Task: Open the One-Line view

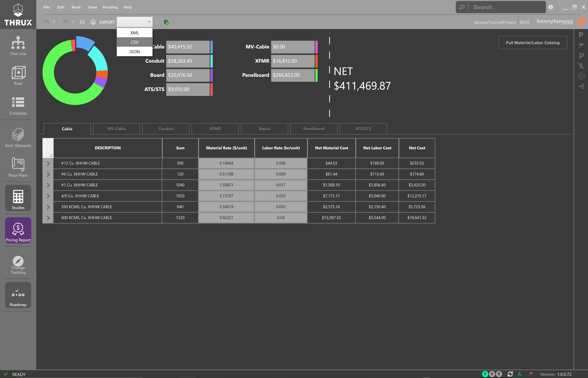Action: 18,46
